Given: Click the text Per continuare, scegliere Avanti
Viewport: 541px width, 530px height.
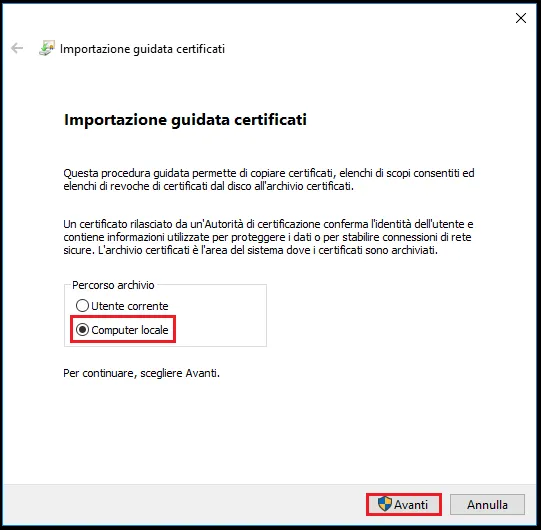Looking at the screenshot, I should pyautogui.click(x=141, y=373).
